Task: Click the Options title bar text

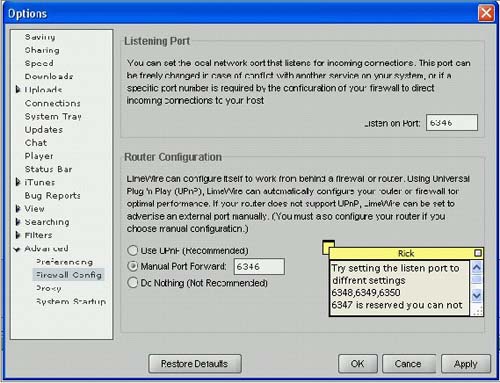Action: point(27,13)
